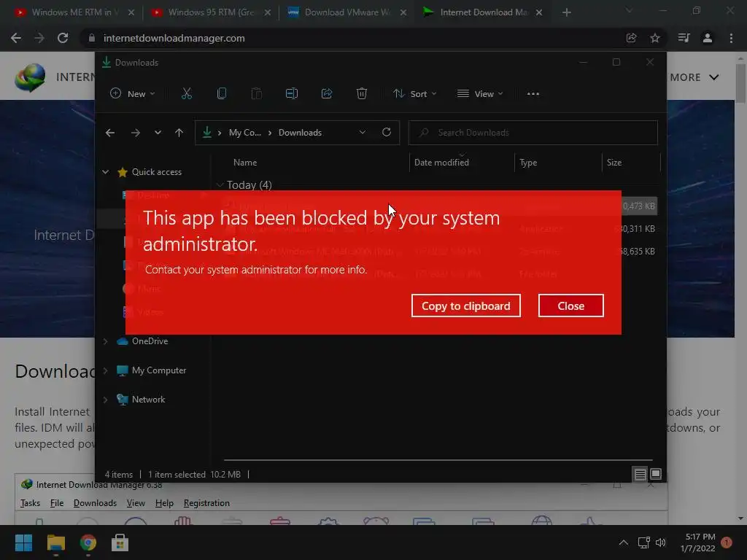Open the Registration menu in IDM image

(x=206, y=503)
